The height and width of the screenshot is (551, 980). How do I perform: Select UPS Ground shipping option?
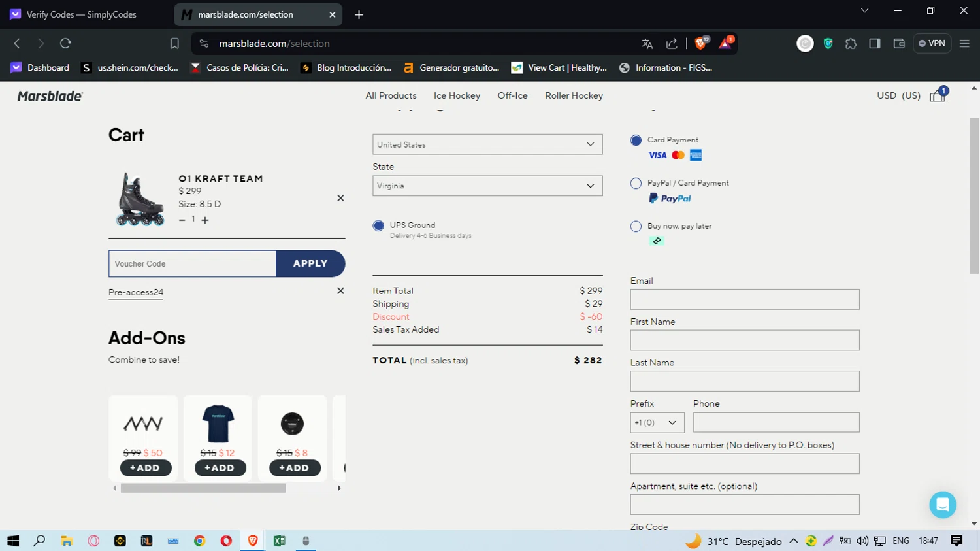pos(378,225)
